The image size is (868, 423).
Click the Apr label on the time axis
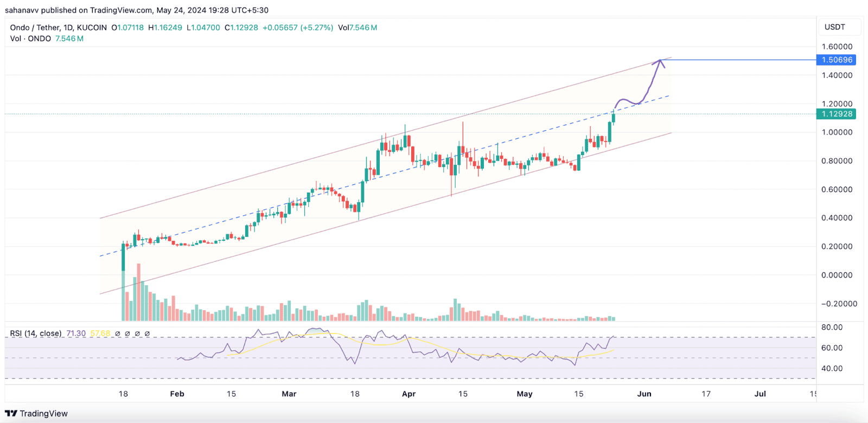point(409,394)
